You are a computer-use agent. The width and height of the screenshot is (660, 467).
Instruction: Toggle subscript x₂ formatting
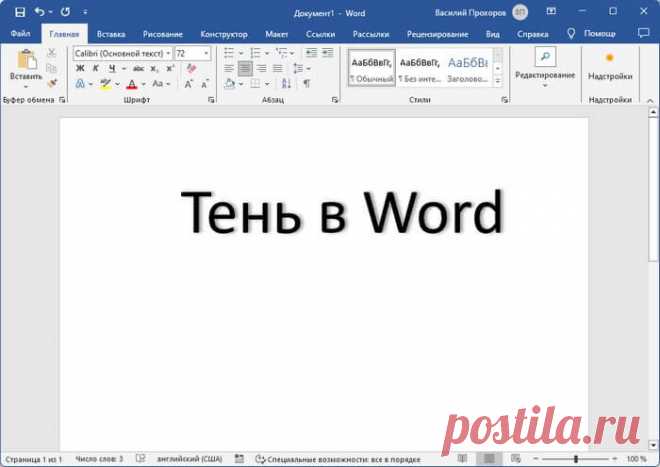tap(154, 68)
